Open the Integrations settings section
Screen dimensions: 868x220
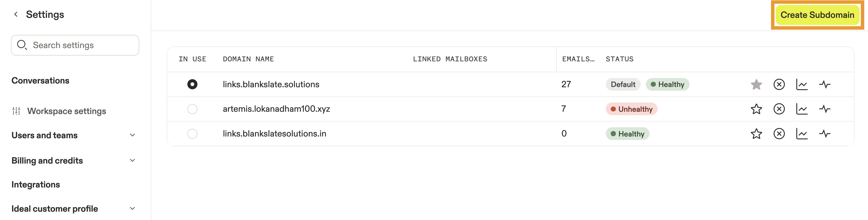coord(36,184)
